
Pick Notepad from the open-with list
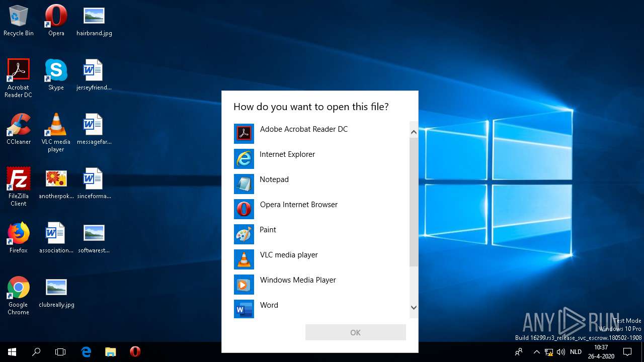pyautogui.click(x=321, y=184)
